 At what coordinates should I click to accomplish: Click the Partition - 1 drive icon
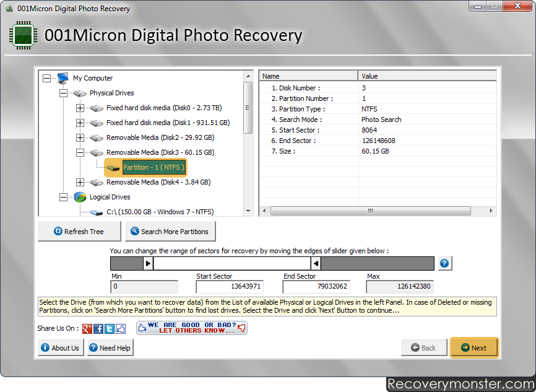(113, 168)
